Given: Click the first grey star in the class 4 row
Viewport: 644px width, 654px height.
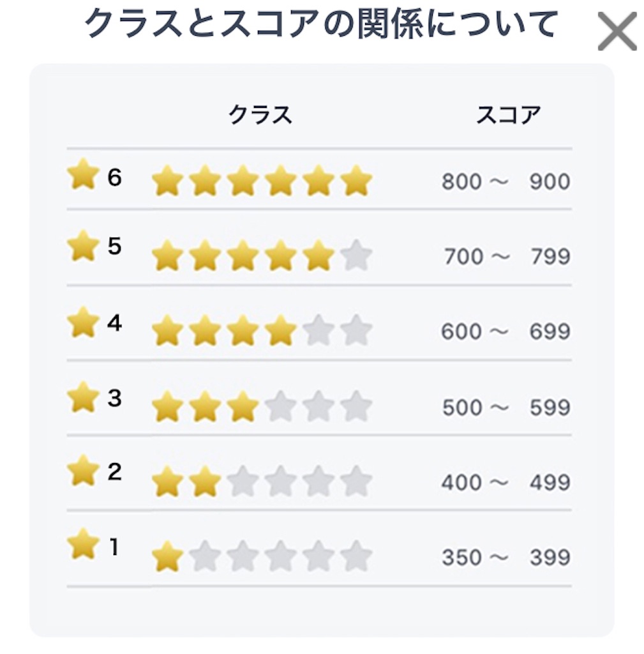Looking at the screenshot, I should pyautogui.click(x=318, y=330).
